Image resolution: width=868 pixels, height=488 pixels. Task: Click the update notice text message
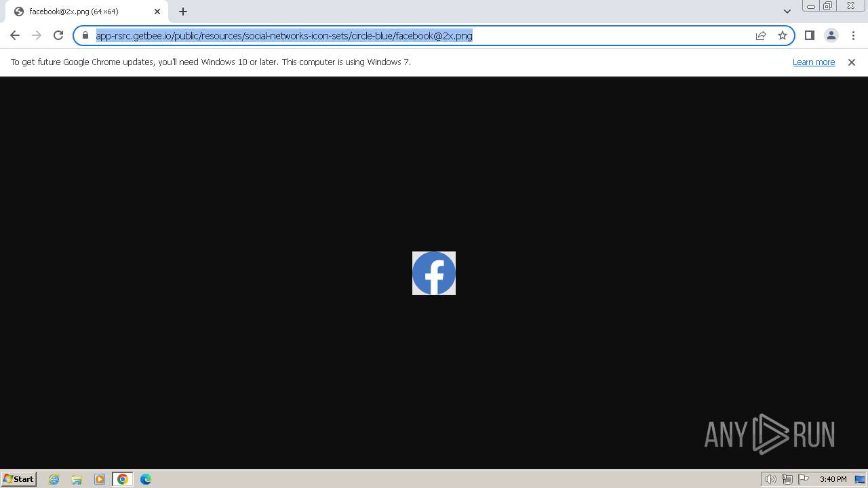click(211, 62)
